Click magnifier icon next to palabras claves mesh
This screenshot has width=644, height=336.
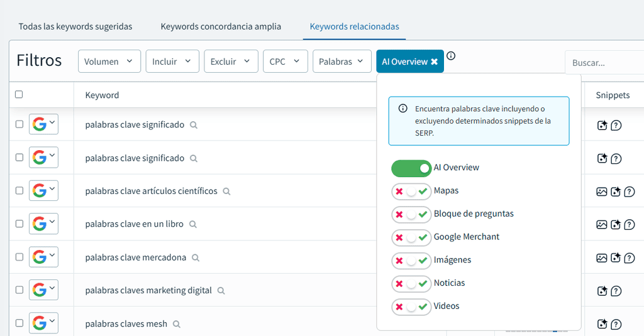coord(177,324)
